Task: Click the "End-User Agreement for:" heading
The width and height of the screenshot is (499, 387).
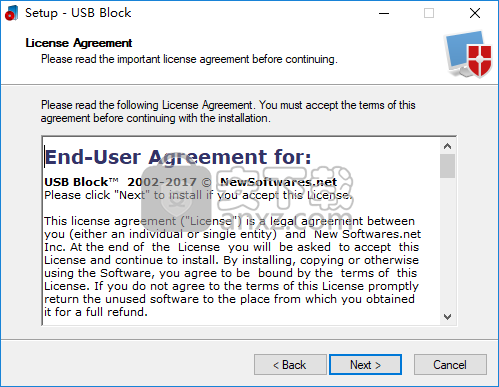Action: point(178,157)
